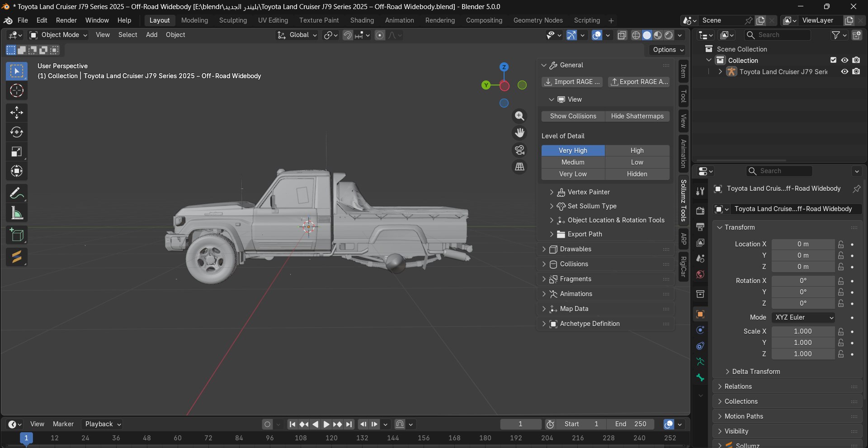Open the Render menu
Viewport: 868px width, 448px height.
(x=66, y=20)
